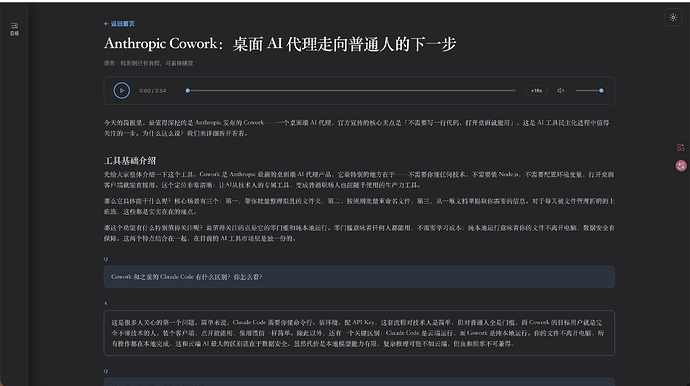Open the pink grid widget icon at the right edge
This screenshot has width=690, height=386.
(x=680, y=147)
